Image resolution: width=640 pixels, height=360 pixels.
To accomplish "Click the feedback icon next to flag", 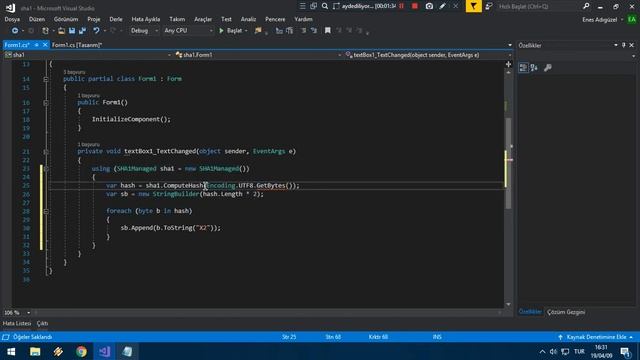I will [489, 6].
